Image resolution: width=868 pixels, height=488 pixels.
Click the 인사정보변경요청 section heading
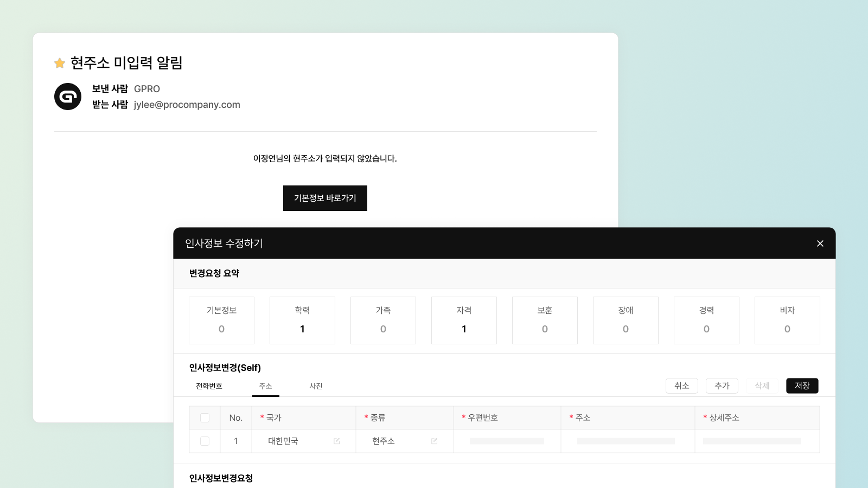[x=221, y=478]
